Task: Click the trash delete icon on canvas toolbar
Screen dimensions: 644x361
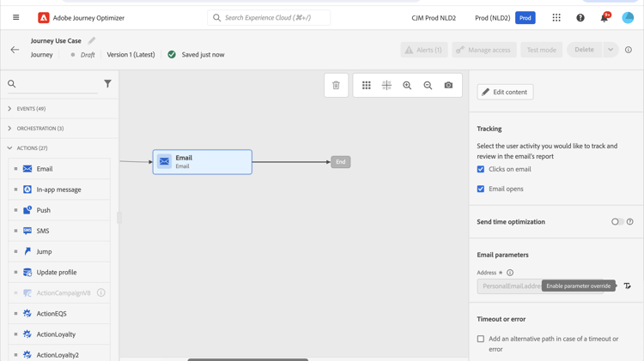Action: pos(336,86)
